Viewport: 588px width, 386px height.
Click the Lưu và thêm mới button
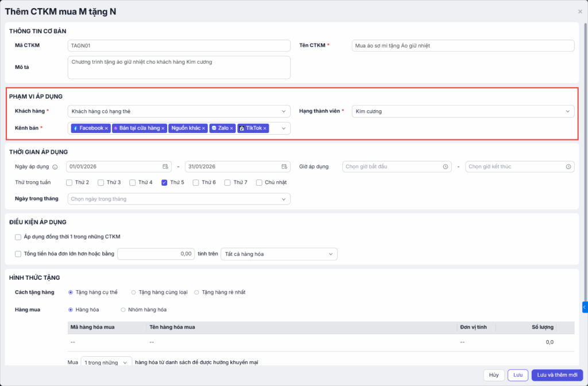(x=557, y=375)
